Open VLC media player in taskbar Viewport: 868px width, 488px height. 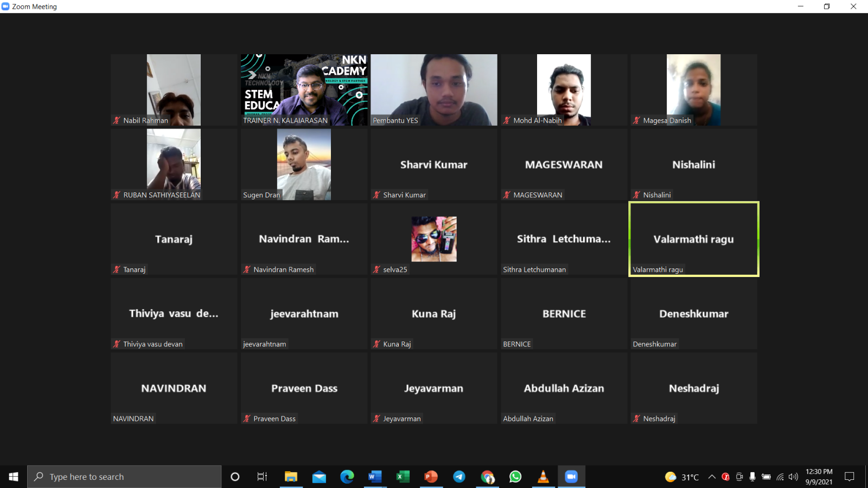point(542,477)
